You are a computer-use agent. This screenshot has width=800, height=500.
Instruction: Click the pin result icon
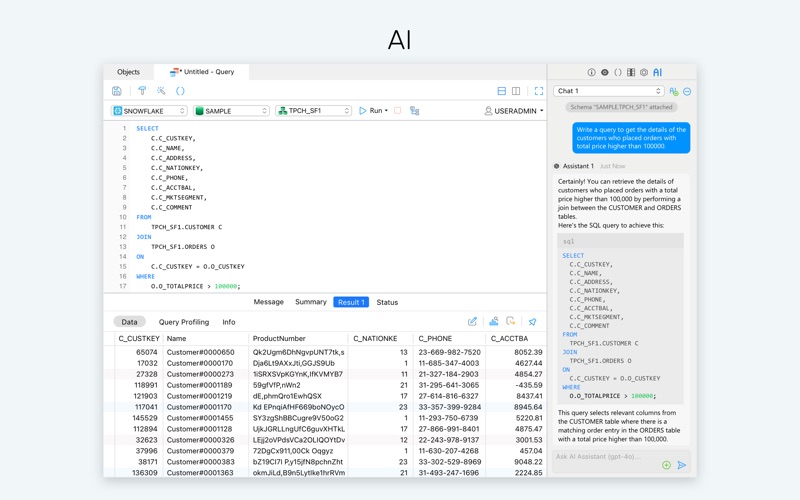click(533, 321)
